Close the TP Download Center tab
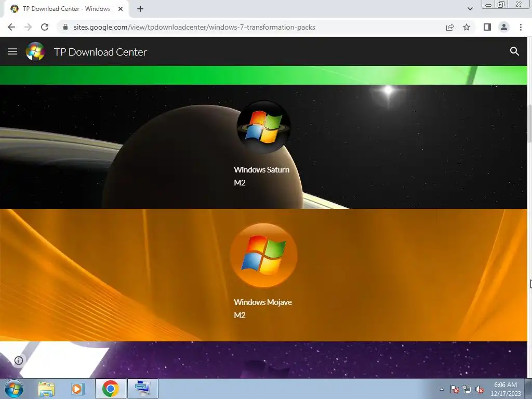Viewport: 532px width, 399px height. coord(121,9)
